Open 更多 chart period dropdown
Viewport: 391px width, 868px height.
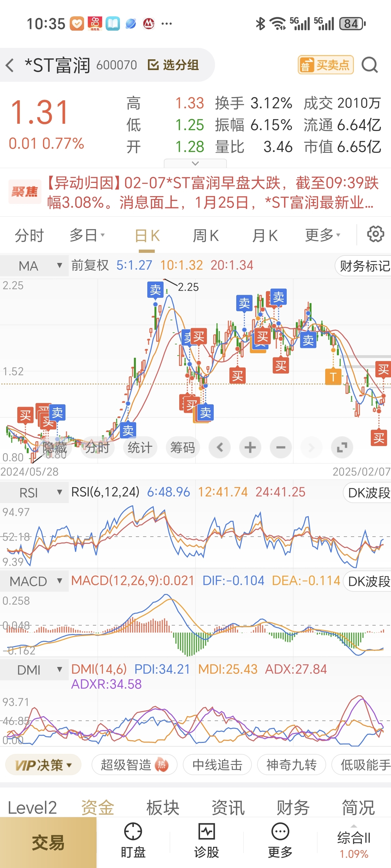click(x=323, y=235)
